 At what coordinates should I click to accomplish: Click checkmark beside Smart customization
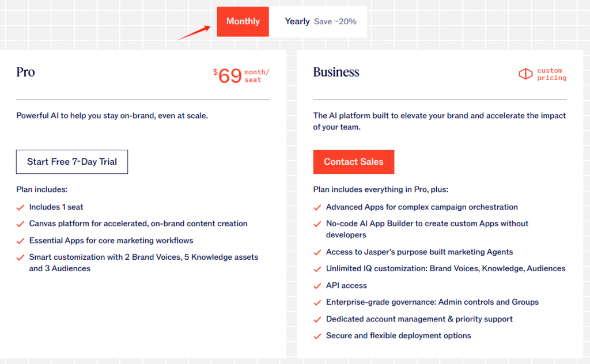point(20,257)
